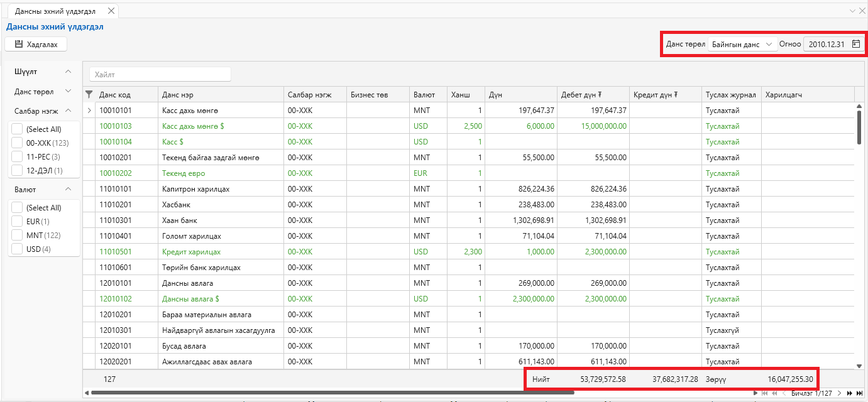Jump back a page with double-arrow pager icon

(774, 393)
